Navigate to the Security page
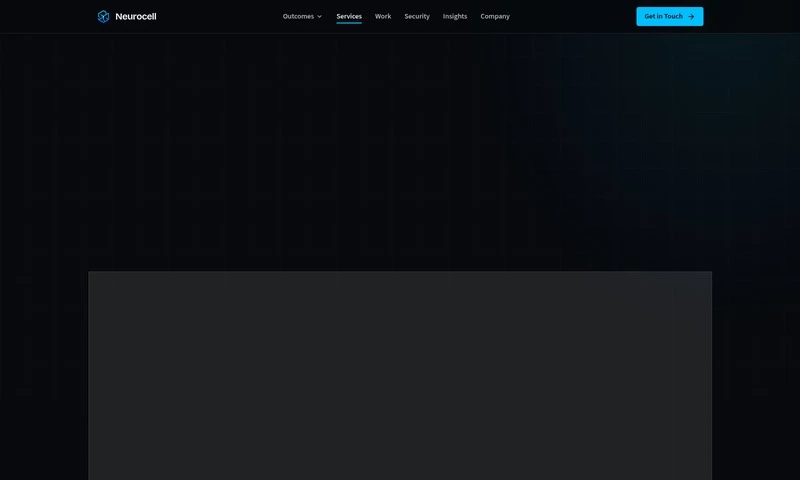This screenshot has height=480, width=800. click(417, 16)
